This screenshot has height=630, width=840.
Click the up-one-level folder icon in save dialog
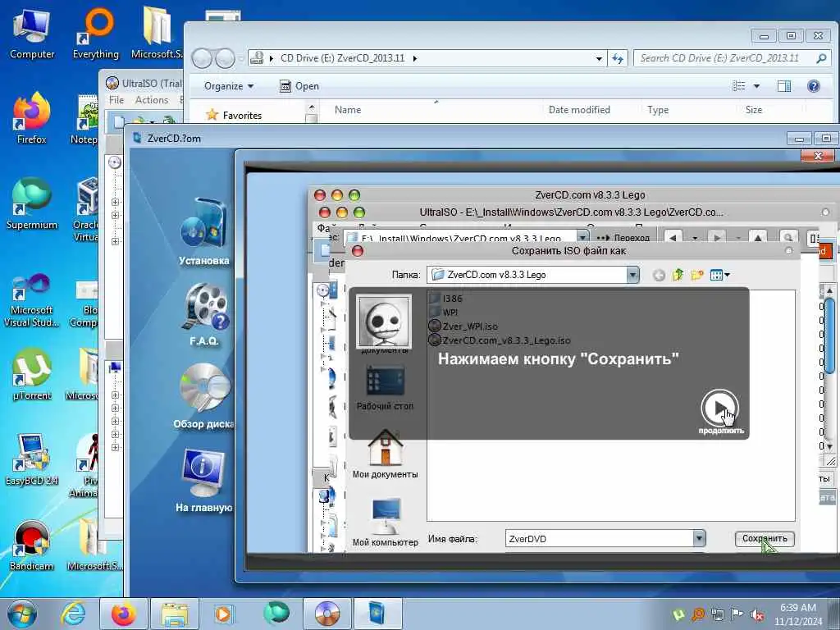coord(678,275)
